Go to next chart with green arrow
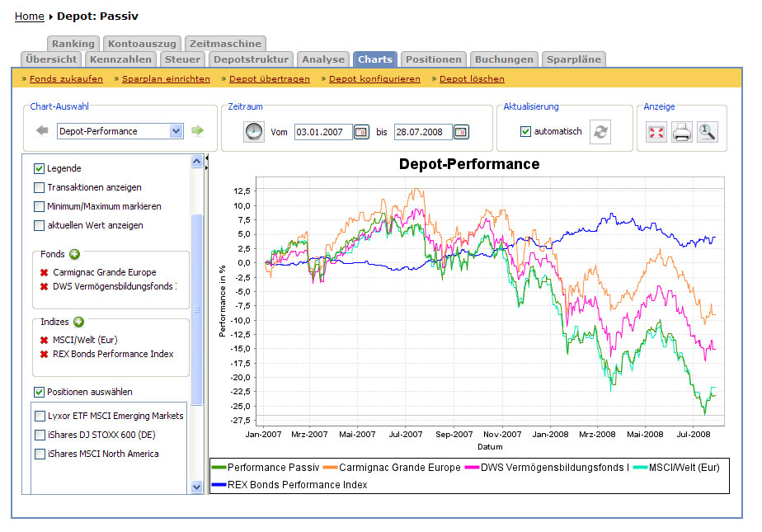This screenshot has height=532, width=762. 198,130
